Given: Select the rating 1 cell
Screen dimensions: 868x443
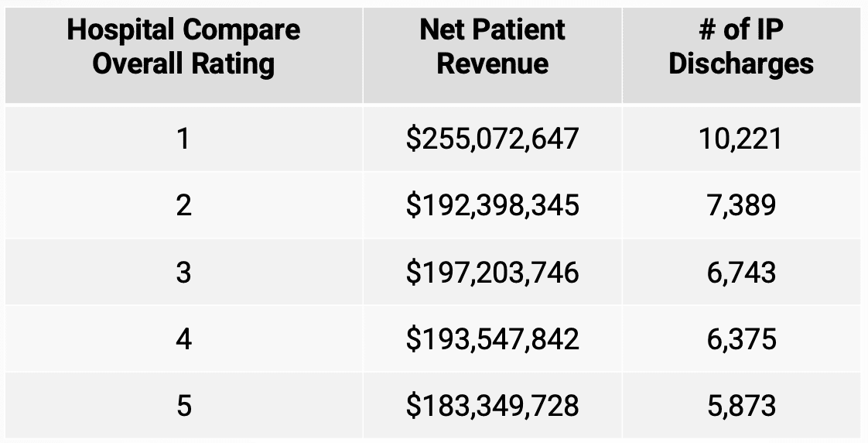Looking at the screenshot, I should [x=183, y=139].
